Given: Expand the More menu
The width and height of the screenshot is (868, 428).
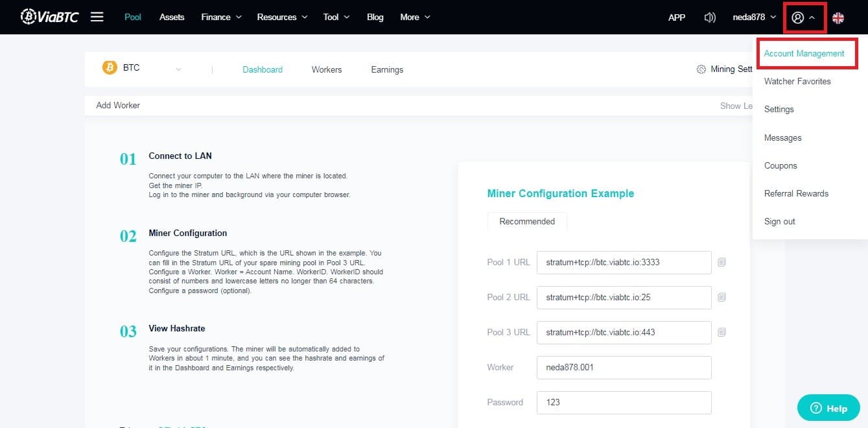Looking at the screenshot, I should (415, 18).
